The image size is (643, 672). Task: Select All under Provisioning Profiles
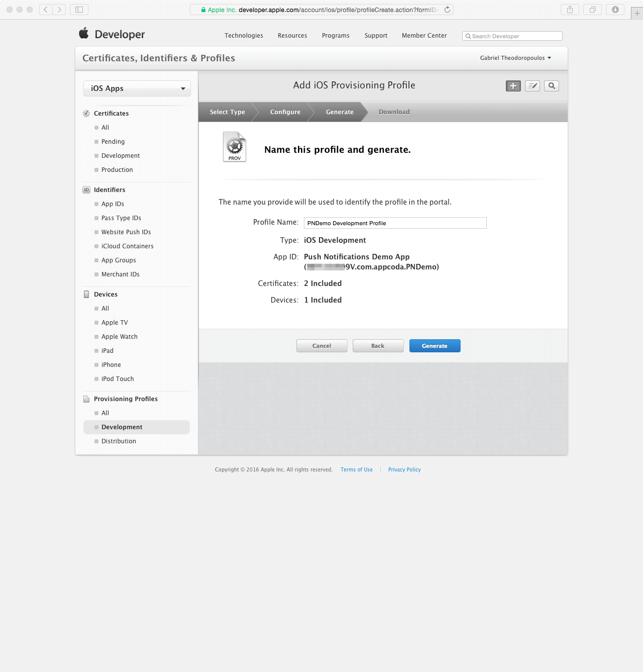pos(105,413)
